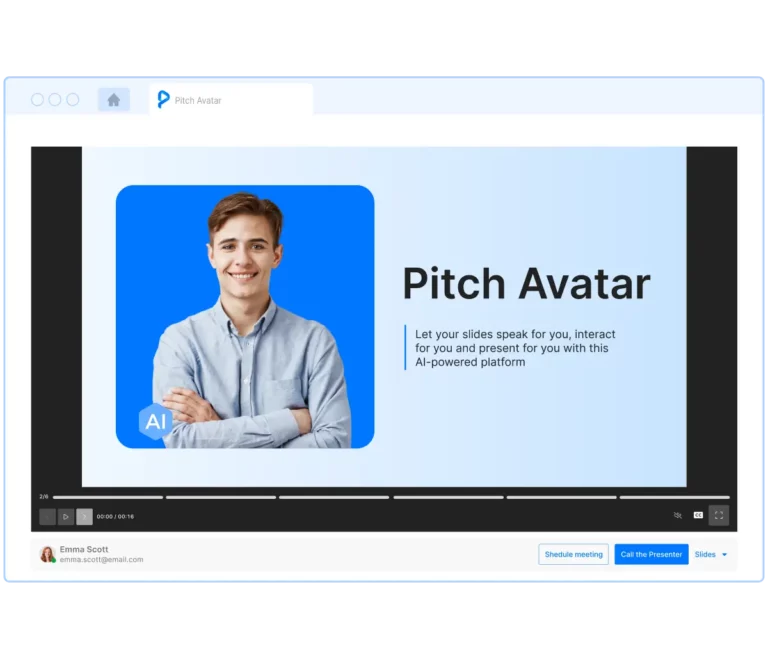The height and width of the screenshot is (666, 768).
Task: Advance to the next slide
Action: 84,516
